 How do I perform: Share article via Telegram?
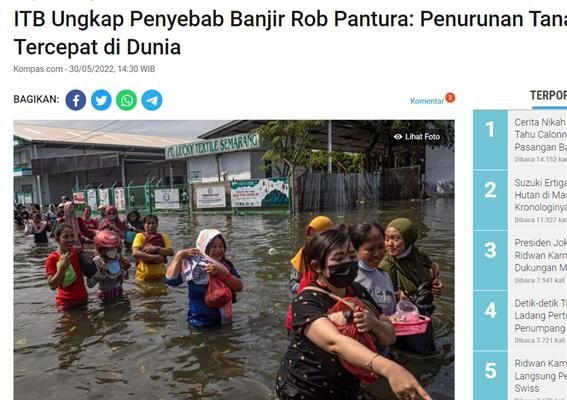click(x=152, y=100)
